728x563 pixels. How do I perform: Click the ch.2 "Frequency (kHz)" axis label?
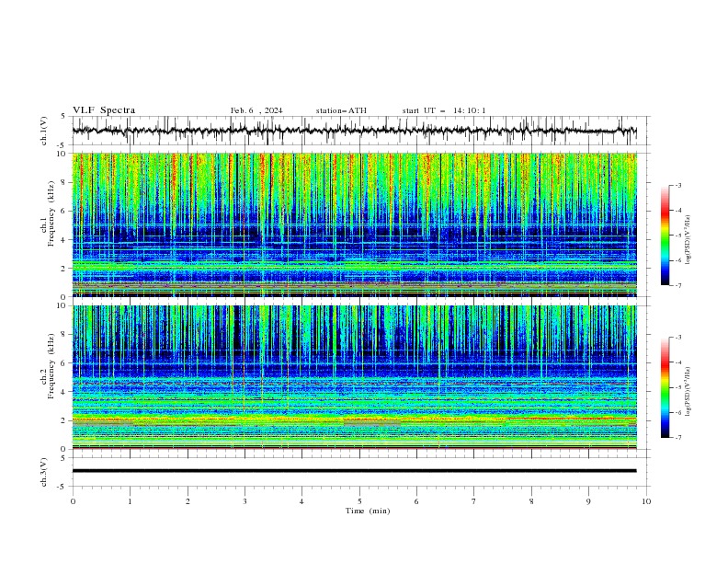coord(51,366)
